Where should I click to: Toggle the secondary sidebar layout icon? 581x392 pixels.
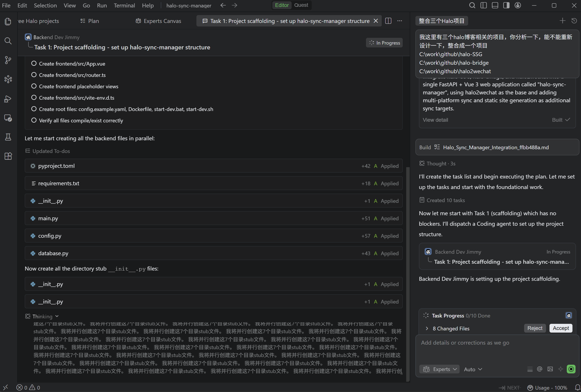pyautogui.click(x=506, y=5)
